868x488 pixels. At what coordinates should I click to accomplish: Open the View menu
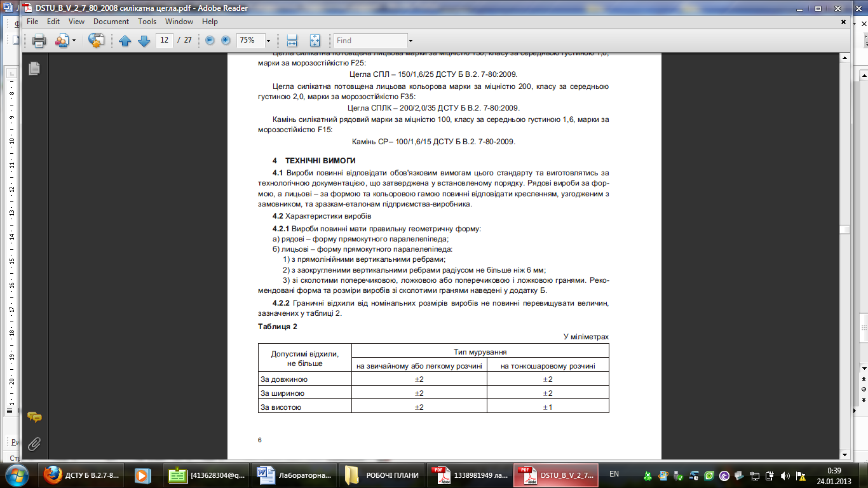pyautogui.click(x=76, y=22)
